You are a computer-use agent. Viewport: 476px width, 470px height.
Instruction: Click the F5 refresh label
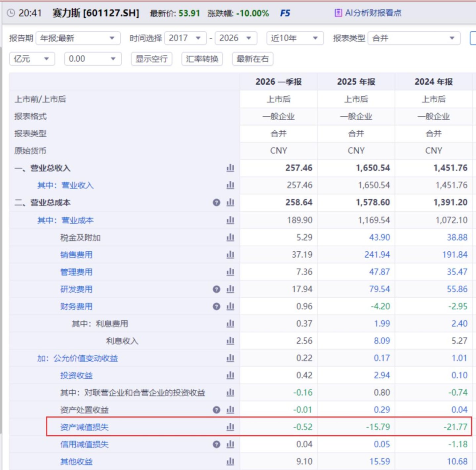tap(285, 13)
